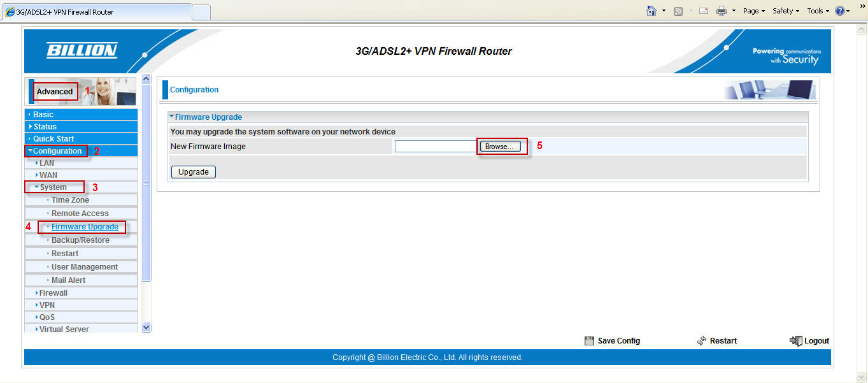Click the Upgrade button

(x=194, y=172)
